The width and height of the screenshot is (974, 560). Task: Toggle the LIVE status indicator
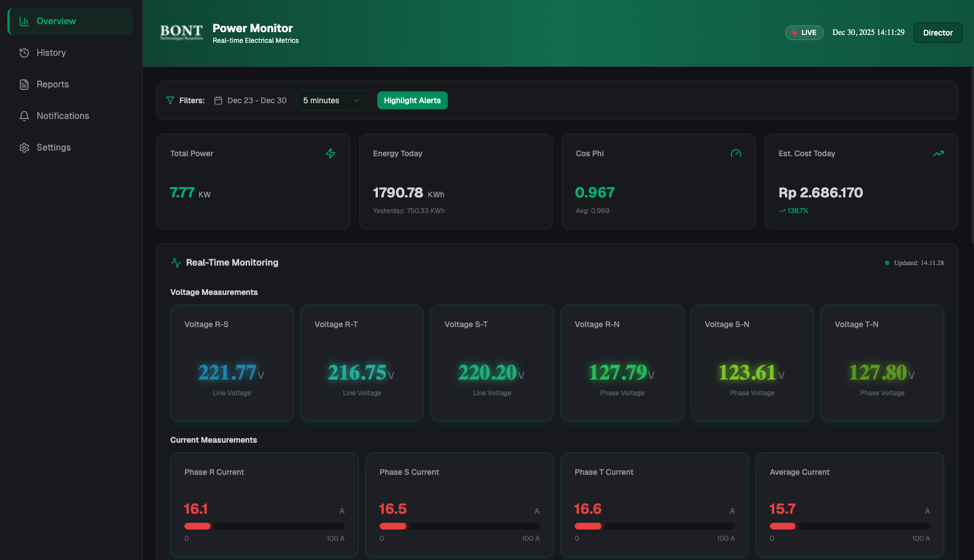pyautogui.click(x=804, y=33)
